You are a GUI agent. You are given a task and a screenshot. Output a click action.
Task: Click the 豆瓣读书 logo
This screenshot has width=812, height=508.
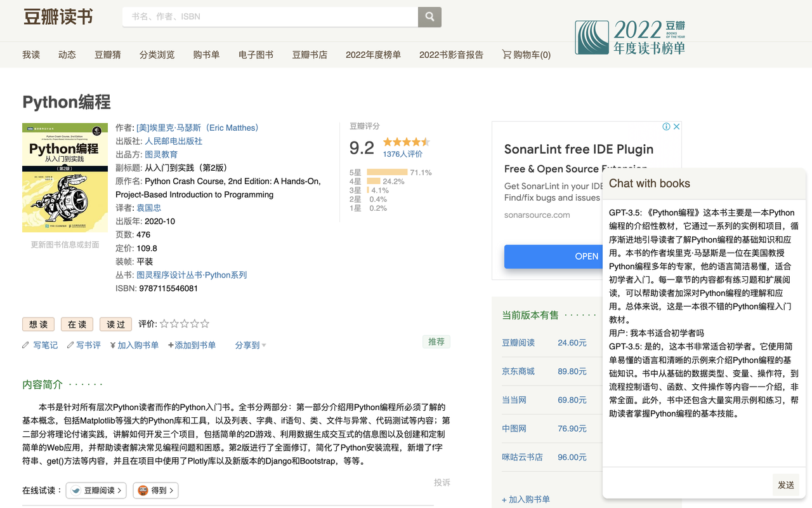pyautogui.click(x=58, y=17)
